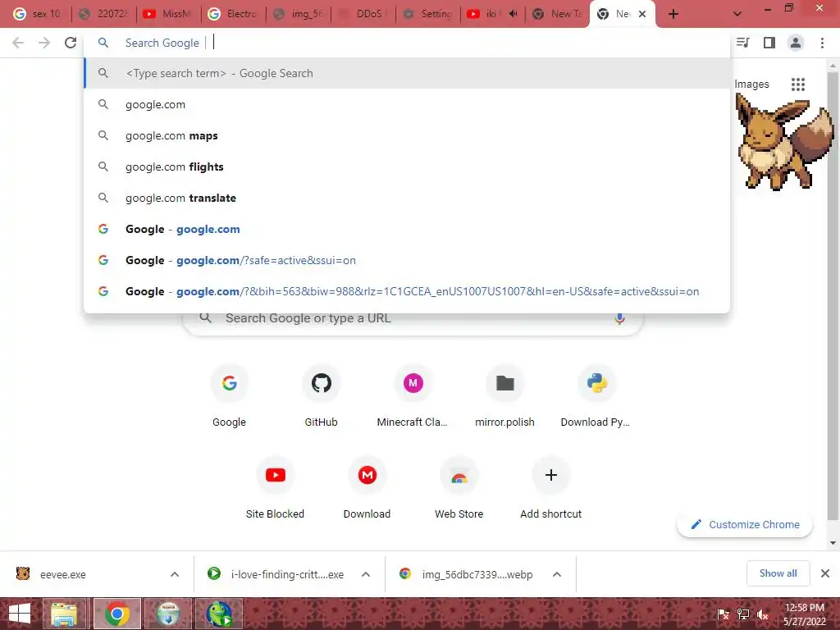Open the google.com suggestion with bih=563
Viewport: 840px width, 630px height.
click(x=407, y=291)
